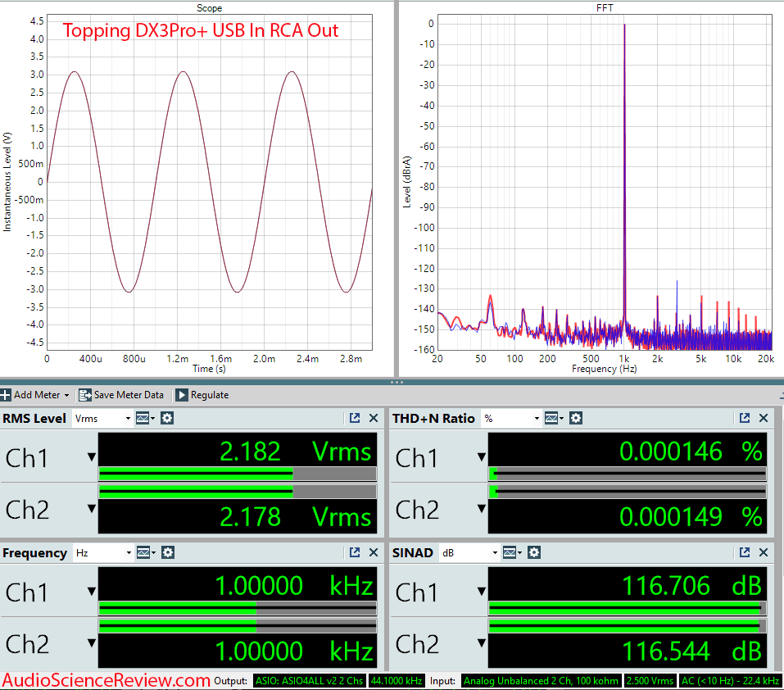Click RMS Level Ch1 reading 2.182 Vrms
The width and height of the screenshot is (784, 690).
pos(295,452)
